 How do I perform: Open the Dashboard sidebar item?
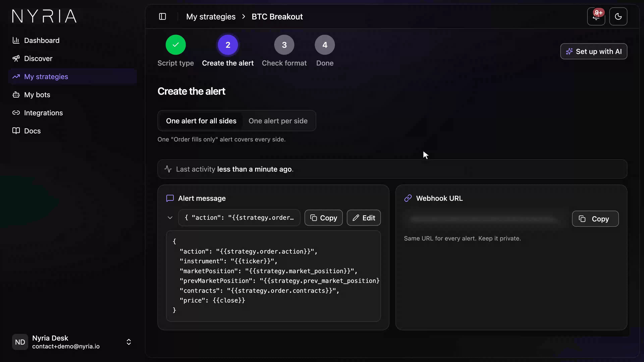36,40
